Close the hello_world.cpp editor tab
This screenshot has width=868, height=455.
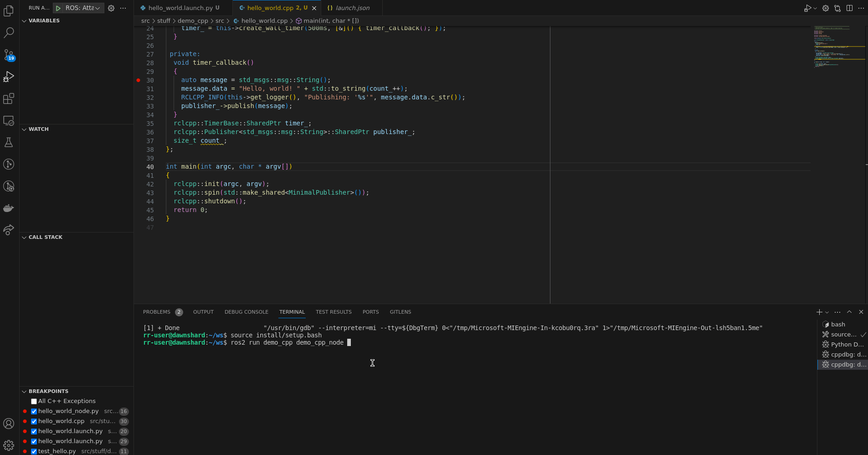314,8
